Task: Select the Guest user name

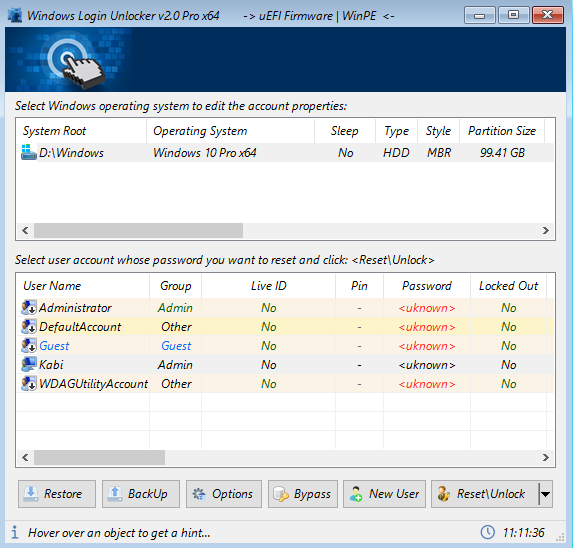Action: click(54, 346)
